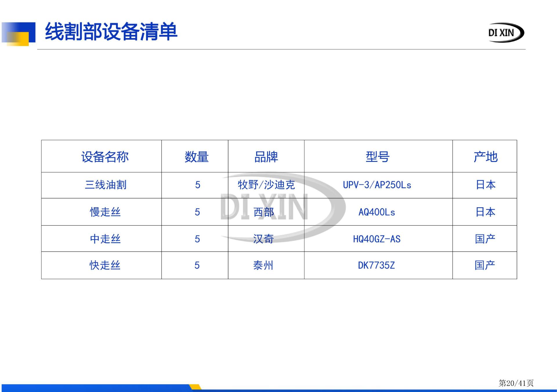
Task: Click the 三线油割 cell
Action: tap(106, 185)
